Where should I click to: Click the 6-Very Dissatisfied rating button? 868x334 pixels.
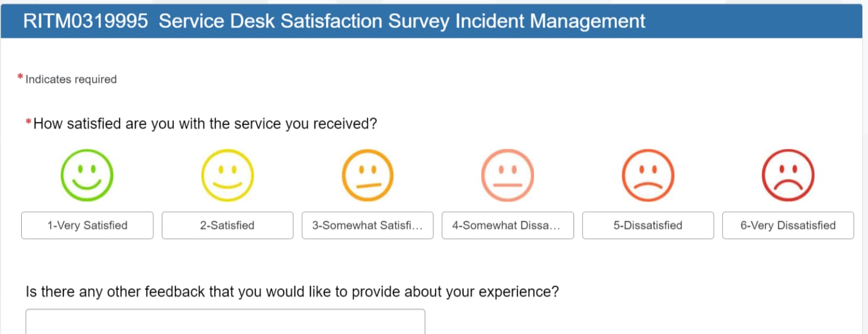click(x=788, y=225)
